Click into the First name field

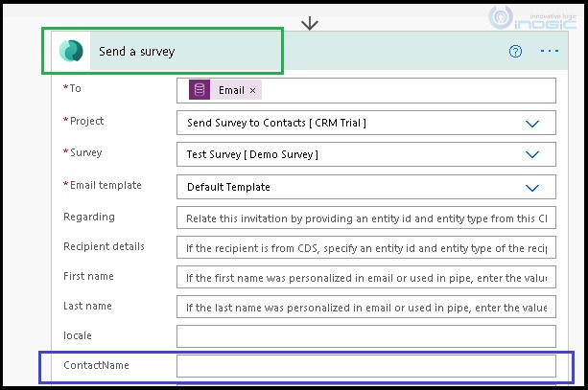[365, 278]
